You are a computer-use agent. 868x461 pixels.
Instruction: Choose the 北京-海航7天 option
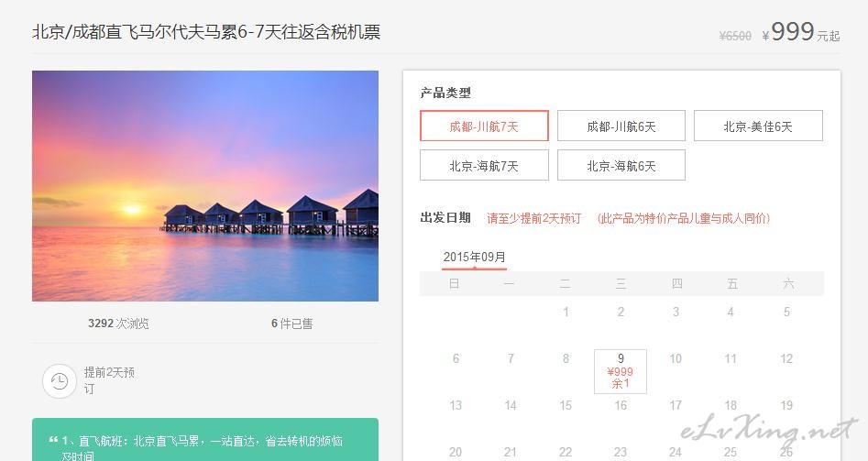click(x=484, y=165)
